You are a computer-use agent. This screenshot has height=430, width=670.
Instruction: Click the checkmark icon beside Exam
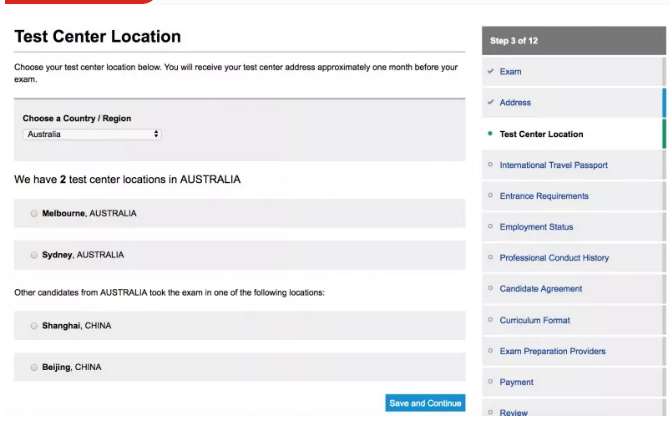(x=490, y=72)
